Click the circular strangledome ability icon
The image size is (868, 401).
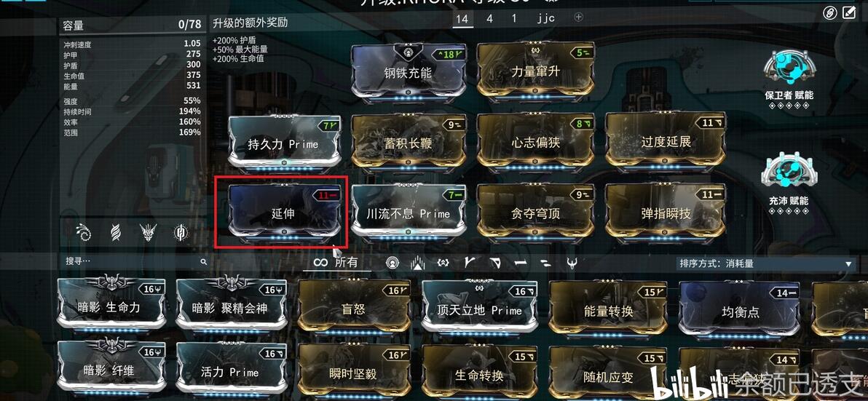tap(181, 232)
